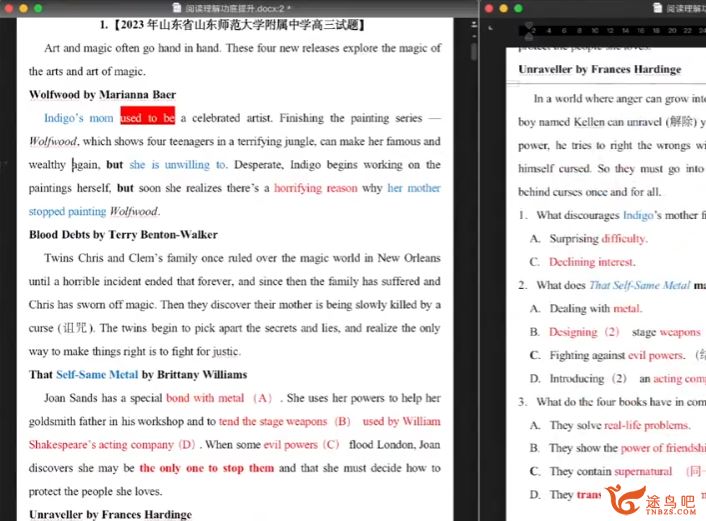This screenshot has height=521, width=706.
Task: Click the bold red 'the only one to stop them'
Action: 207,468
